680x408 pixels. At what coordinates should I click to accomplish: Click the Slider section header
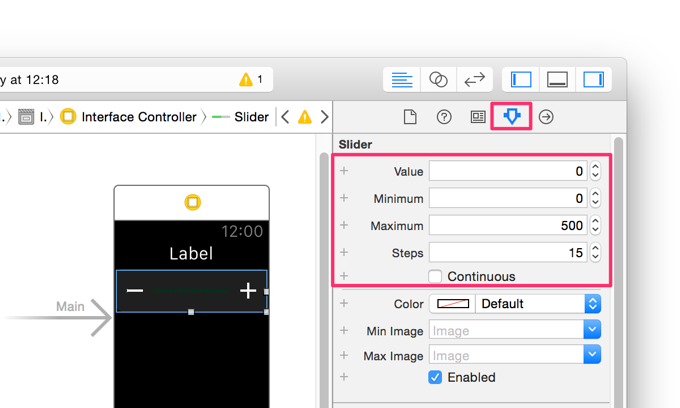(x=355, y=144)
